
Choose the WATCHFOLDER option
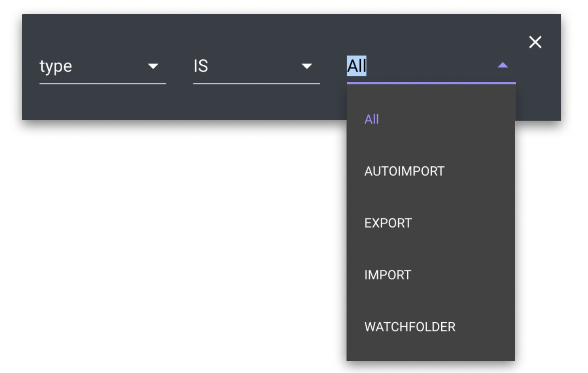410,327
